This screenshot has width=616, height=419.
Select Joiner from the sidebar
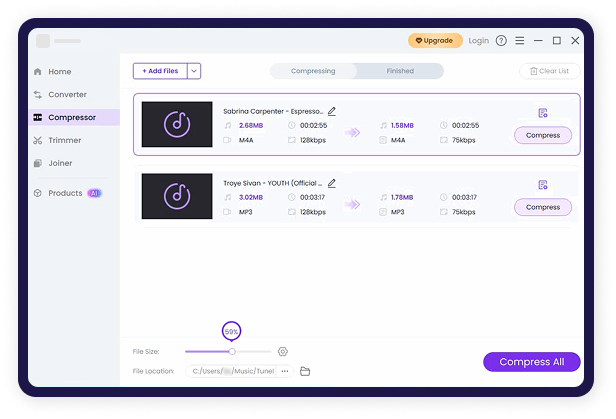pos(60,163)
